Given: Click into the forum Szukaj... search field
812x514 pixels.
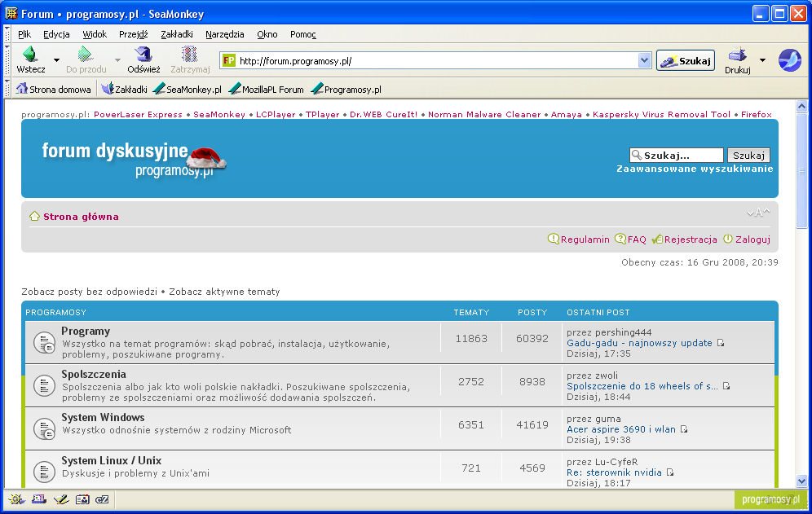Looking at the screenshot, I should (677, 156).
